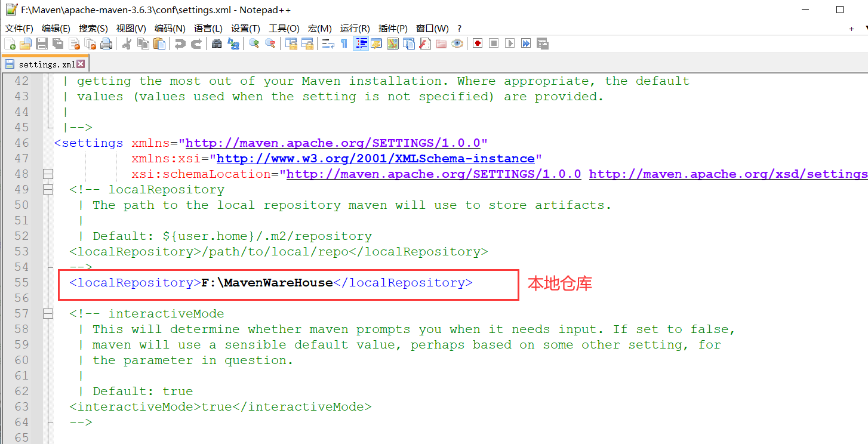The height and width of the screenshot is (444, 868).
Task: Click the plus button at the menu bar's right end
Action: pyautogui.click(x=851, y=28)
